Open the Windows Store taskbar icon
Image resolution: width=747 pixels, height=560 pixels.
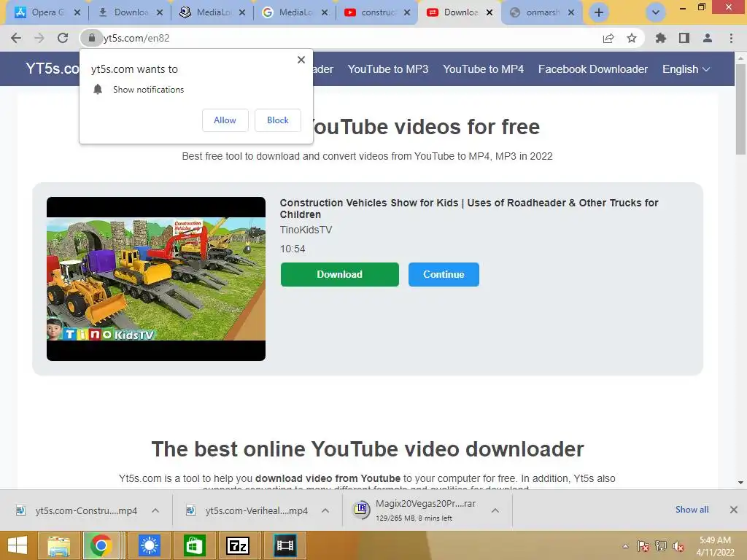pos(194,545)
